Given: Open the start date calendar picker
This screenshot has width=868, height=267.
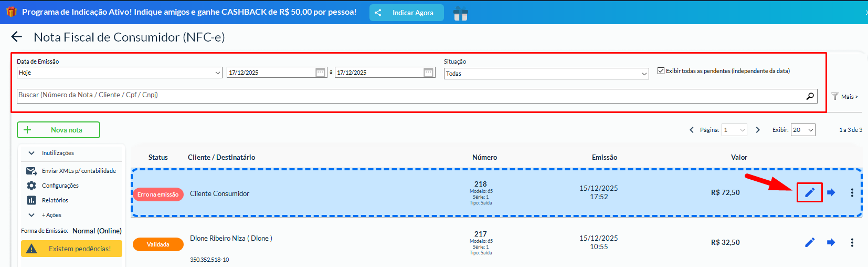Looking at the screenshot, I should coord(320,73).
